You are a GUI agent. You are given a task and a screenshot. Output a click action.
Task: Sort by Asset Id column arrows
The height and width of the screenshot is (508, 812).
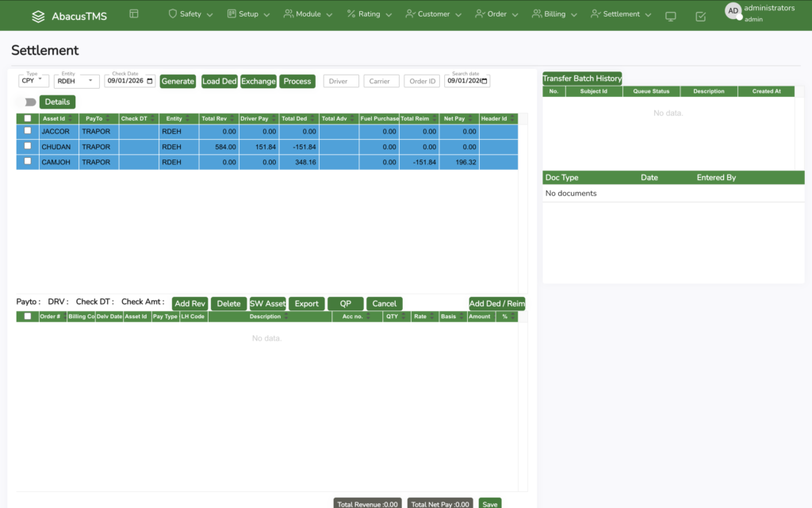pyautogui.click(x=73, y=119)
